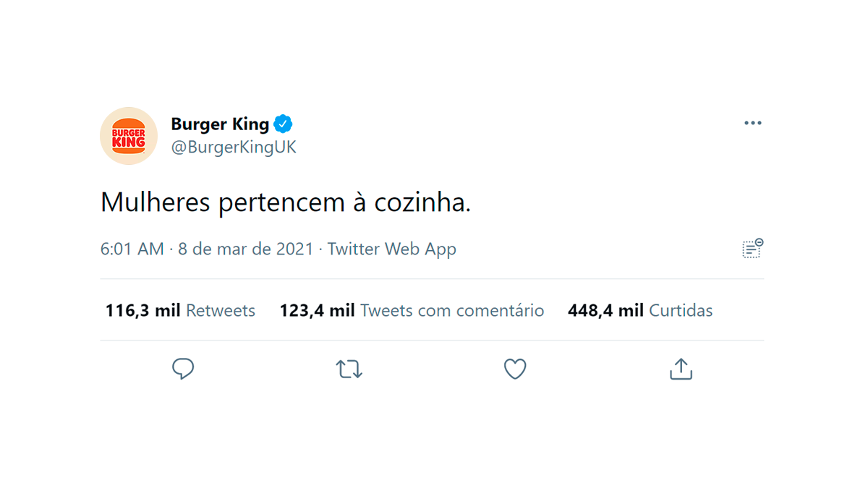Image resolution: width=868 pixels, height=488 pixels.
Task: Click the Retweets label text
Action: coord(221,311)
